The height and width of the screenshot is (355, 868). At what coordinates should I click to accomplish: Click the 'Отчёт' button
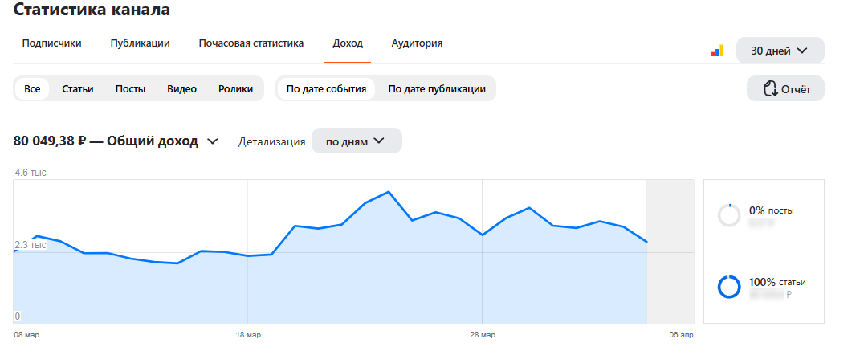(x=785, y=88)
